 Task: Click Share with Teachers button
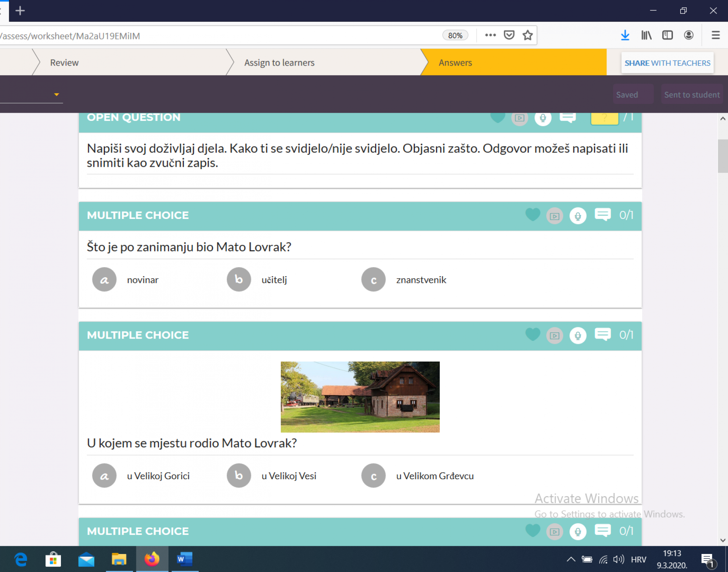(x=667, y=63)
